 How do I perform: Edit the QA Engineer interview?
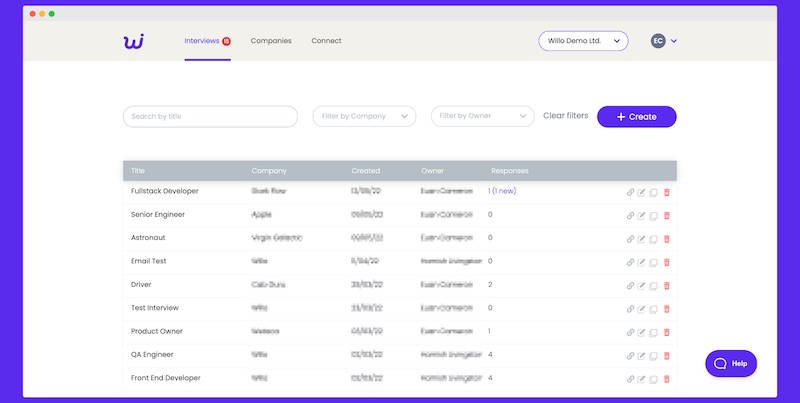click(641, 356)
